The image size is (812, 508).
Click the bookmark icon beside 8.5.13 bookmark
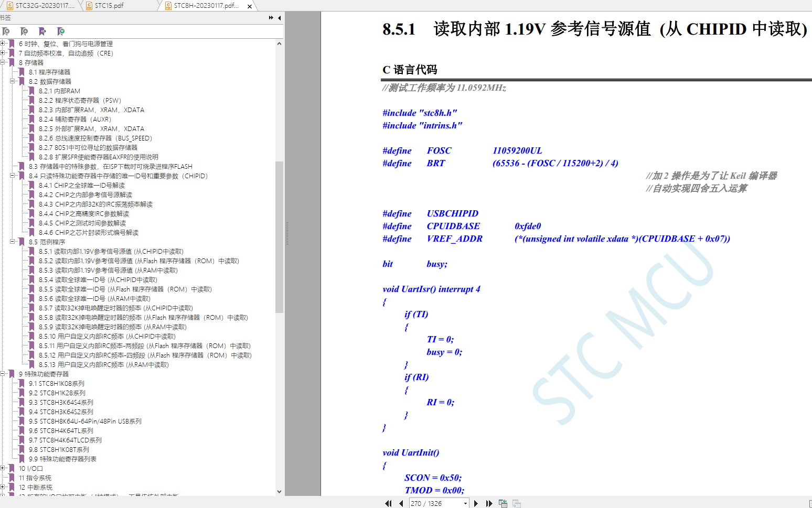point(32,364)
